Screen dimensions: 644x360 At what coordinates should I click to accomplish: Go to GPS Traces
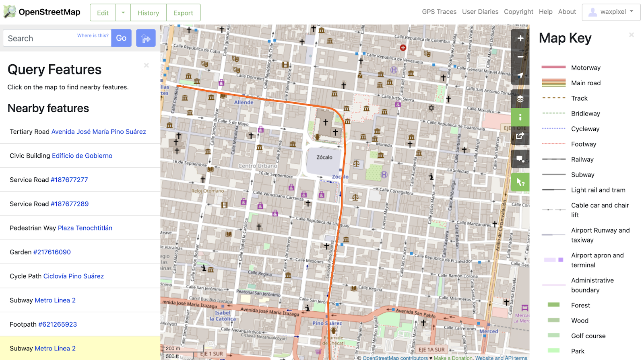pyautogui.click(x=439, y=12)
